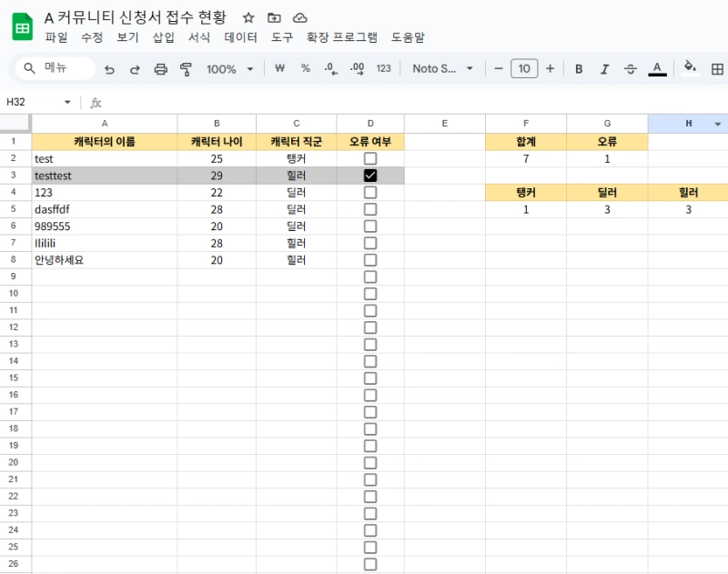Viewport: 728px width, 574px height.
Task: Increase font size with plus button
Action: tap(550, 69)
